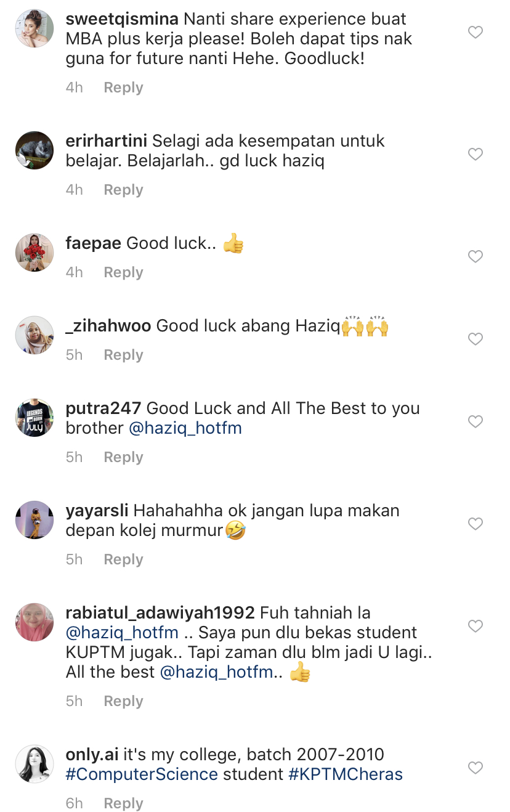Open the #KPTMCheras hashtag

coord(346,774)
